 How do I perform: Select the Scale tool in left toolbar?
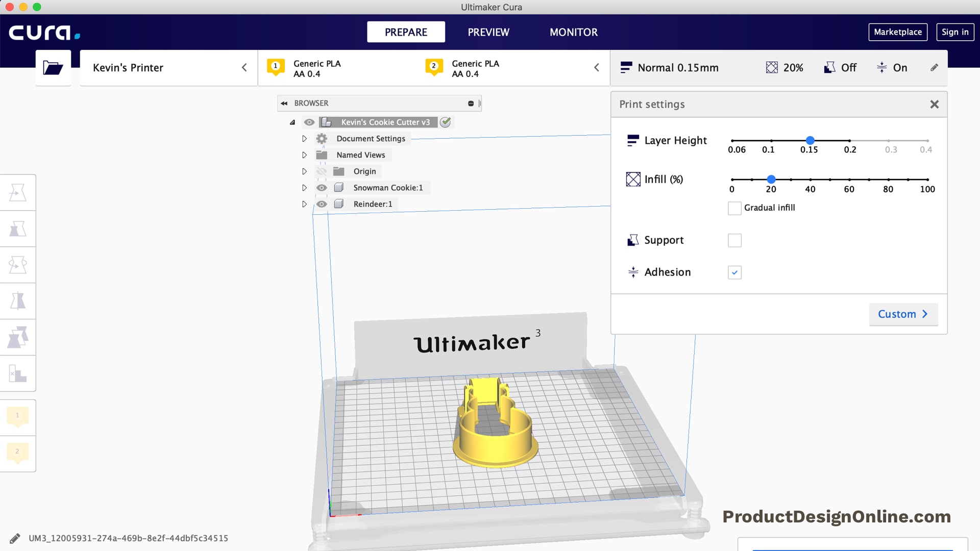[x=18, y=229]
